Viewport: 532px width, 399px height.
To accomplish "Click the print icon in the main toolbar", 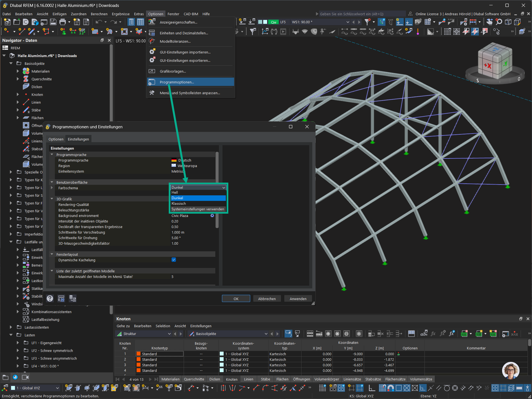I will pyautogui.click(x=63, y=22).
